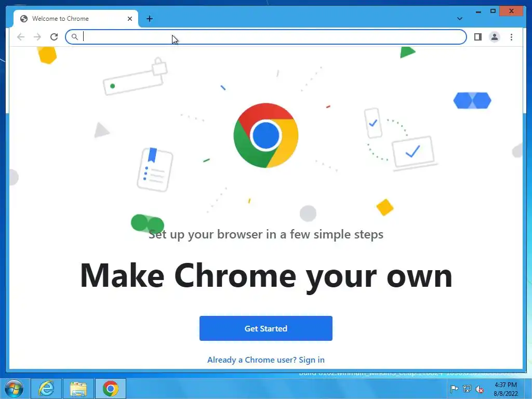This screenshot has height=399, width=532.
Task: Click the network tray icon
Action: pyautogui.click(x=467, y=389)
